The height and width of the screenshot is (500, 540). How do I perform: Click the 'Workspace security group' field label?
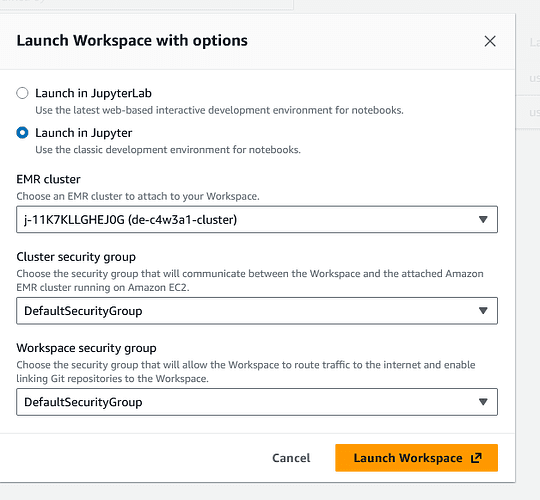coord(86,348)
